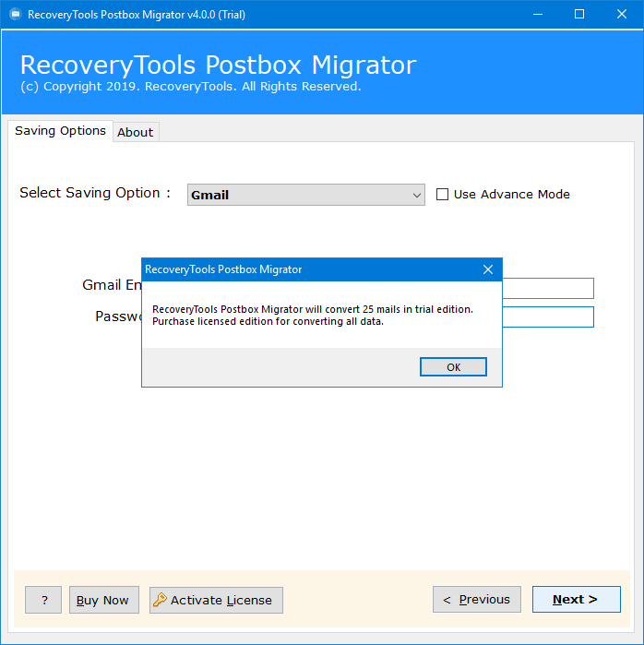Click the Buy Now button
Image resolution: width=644 pixels, height=645 pixels.
click(x=104, y=600)
